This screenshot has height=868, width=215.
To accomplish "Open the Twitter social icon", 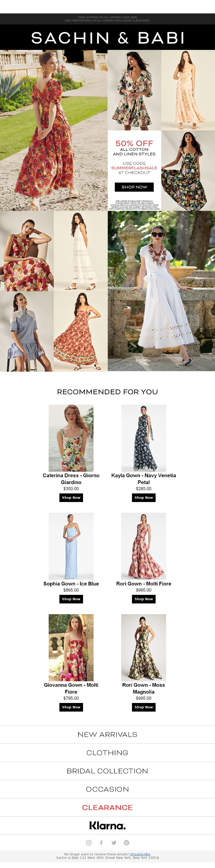I will [x=114, y=843].
